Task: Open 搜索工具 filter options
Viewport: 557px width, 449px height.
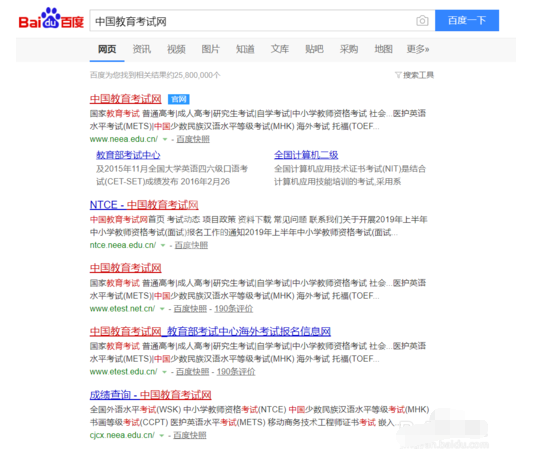Action: pyautogui.click(x=415, y=75)
